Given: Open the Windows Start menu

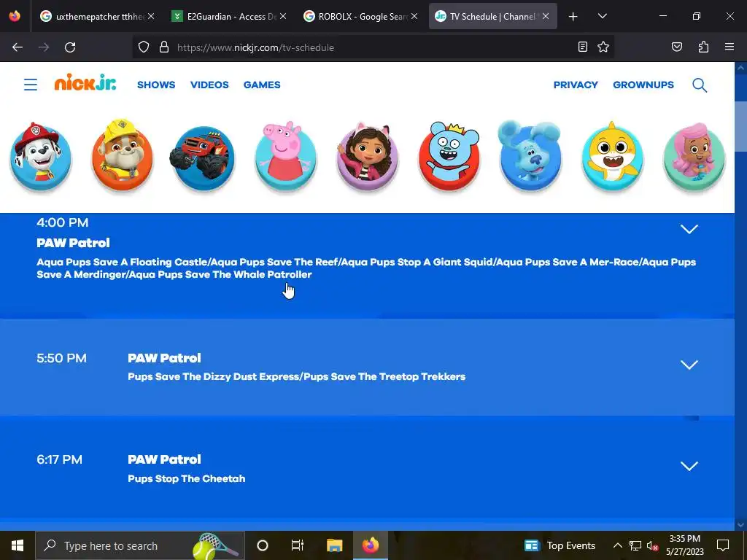Looking at the screenshot, I should point(18,545).
